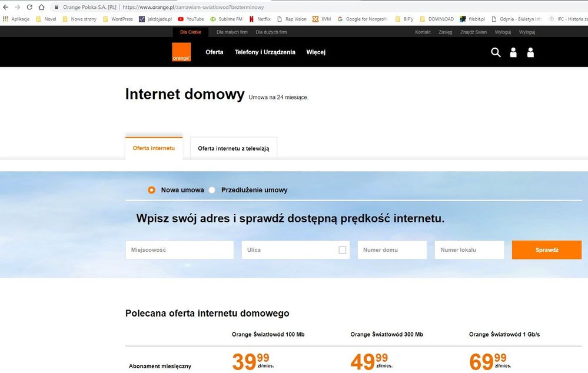Open the YouTube bookmark

coord(191,19)
